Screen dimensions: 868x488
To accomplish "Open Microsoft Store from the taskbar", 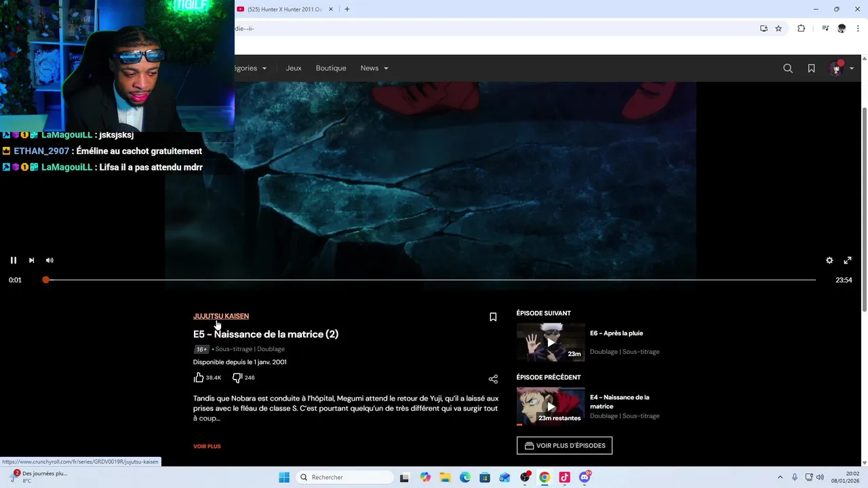I will click(484, 477).
